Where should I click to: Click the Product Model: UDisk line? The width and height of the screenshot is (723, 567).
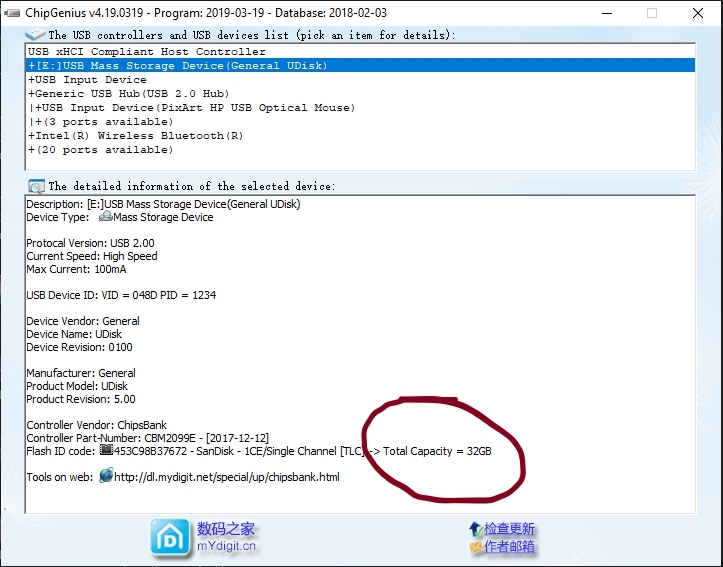pos(77,386)
